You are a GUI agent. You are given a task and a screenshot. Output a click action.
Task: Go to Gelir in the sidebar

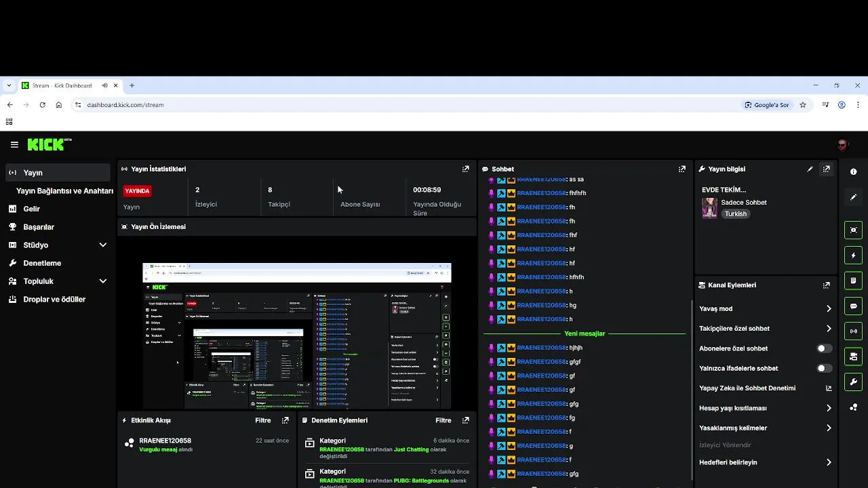[x=31, y=209]
